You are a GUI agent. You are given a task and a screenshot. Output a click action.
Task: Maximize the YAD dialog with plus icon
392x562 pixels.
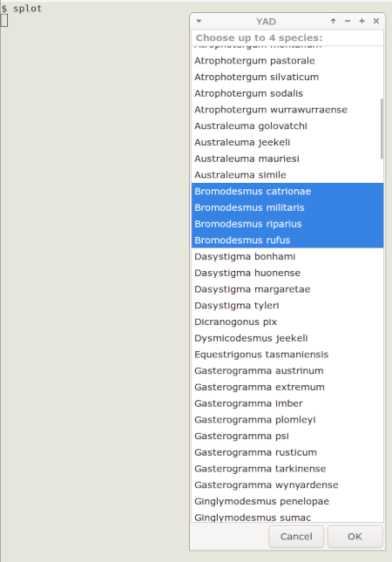click(x=362, y=21)
